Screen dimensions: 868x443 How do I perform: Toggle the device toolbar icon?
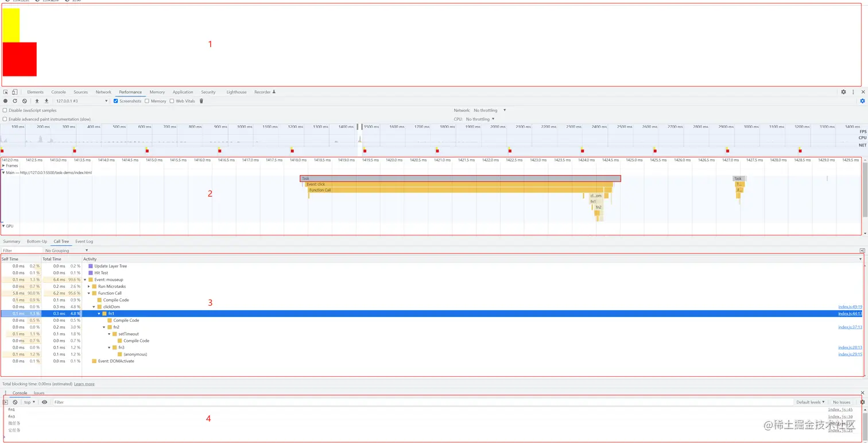pos(14,92)
